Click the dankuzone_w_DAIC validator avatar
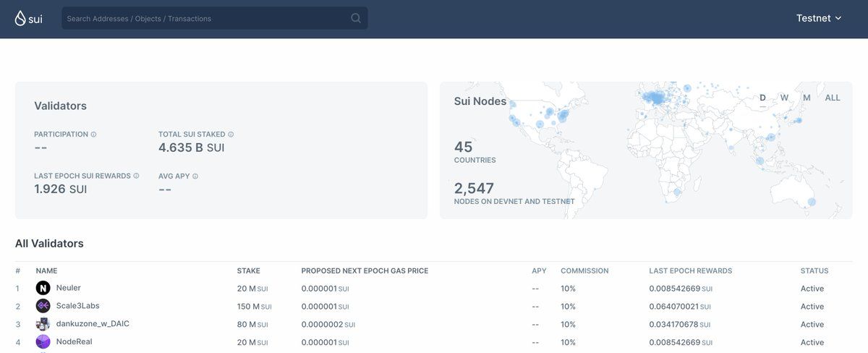This screenshot has height=353, width=868. [43, 324]
